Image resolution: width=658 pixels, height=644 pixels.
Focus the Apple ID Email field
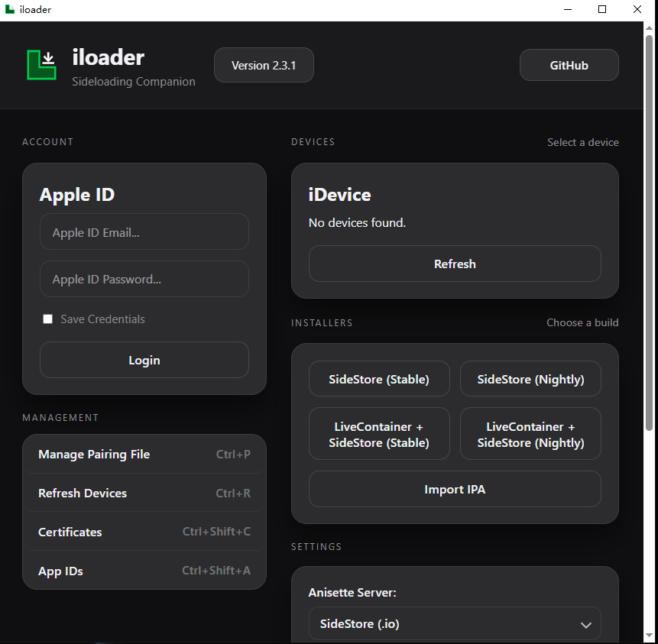(x=144, y=232)
